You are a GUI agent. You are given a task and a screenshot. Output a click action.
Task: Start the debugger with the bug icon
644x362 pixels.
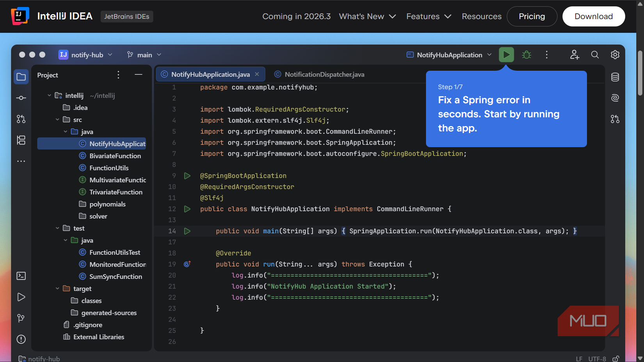coord(527,55)
